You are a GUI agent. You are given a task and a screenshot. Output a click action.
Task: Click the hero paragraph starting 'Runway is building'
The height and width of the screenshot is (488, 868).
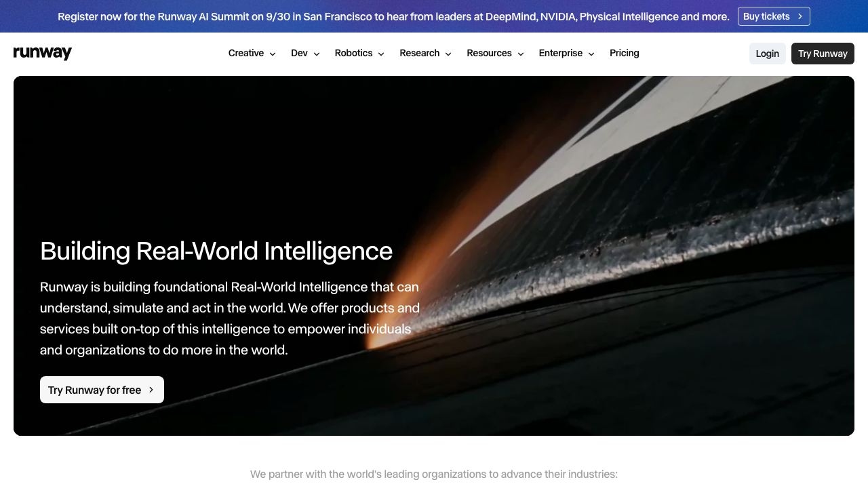pyautogui.click(x=230, y=319)
